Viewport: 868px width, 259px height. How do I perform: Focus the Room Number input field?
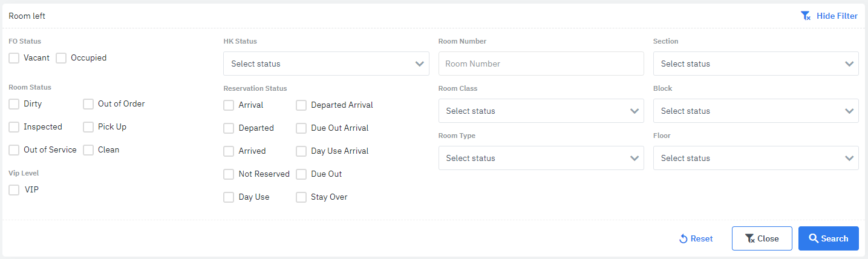541,64
